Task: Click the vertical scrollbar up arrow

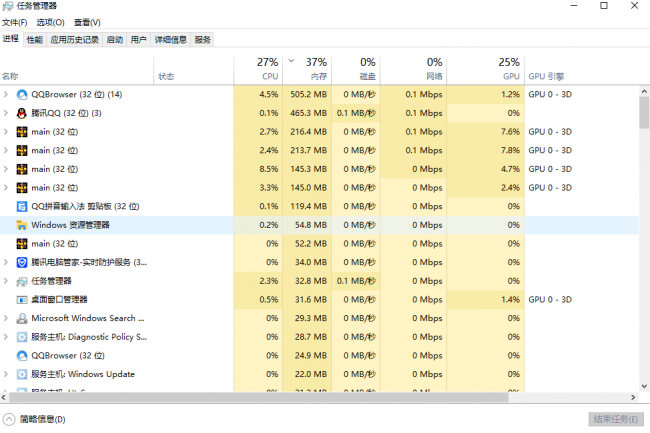Action: [644, 91]
